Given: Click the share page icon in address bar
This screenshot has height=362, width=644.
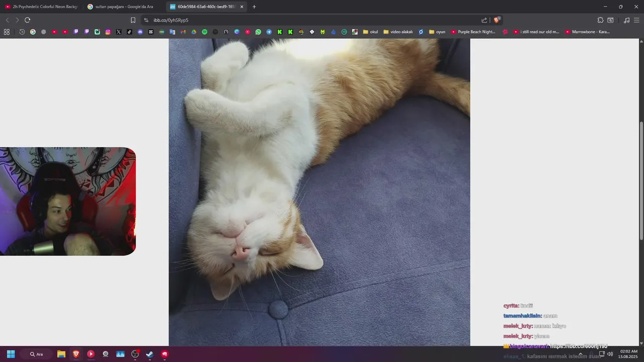Looking at the screenshot, I should click(x=484, y=20).
